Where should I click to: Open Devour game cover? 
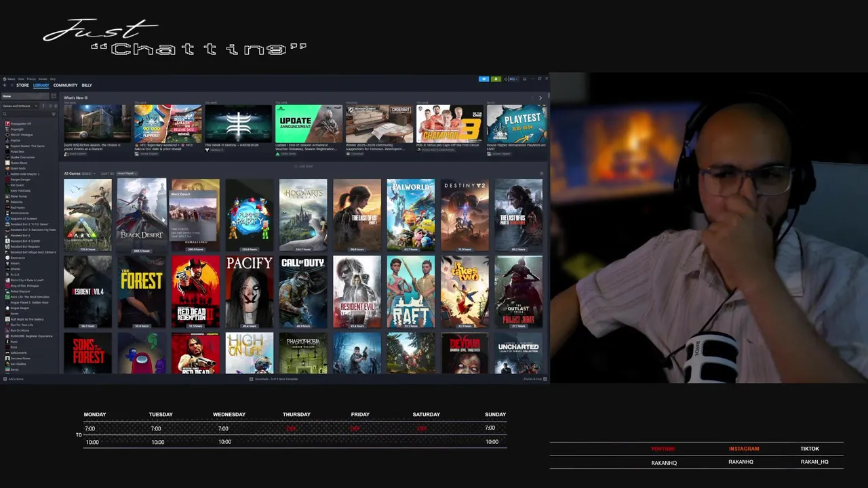(x=465, y=353)
